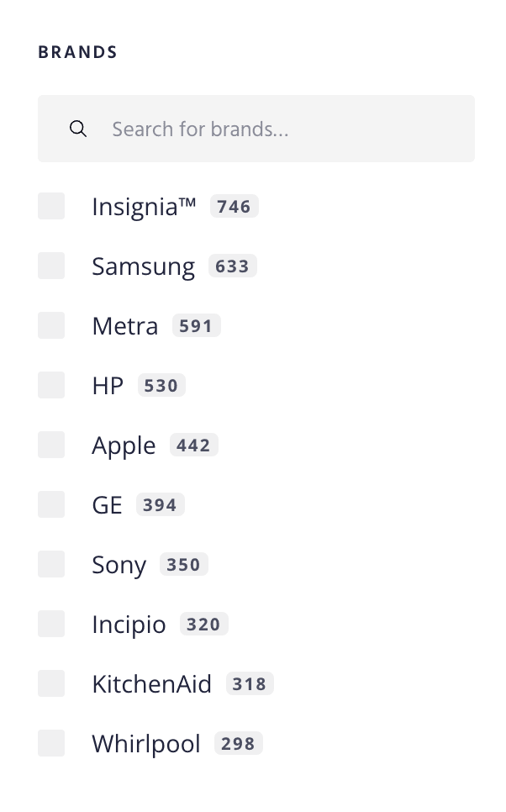Check the Insignia brand checkbox
The width and height of the screenshot is (506, 812).
[x=51, y=206]
